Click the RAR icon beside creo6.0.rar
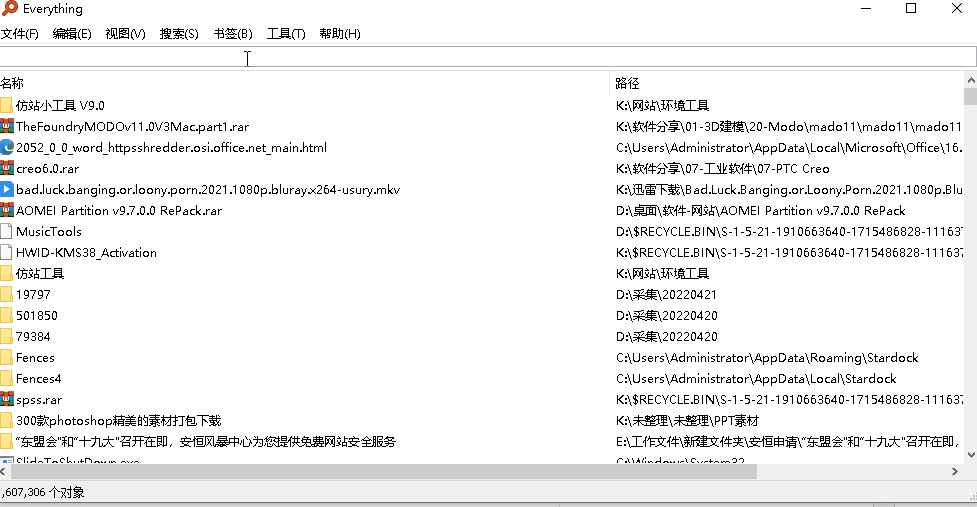Viewport: 977px width, 507px height. coord(6,168)
